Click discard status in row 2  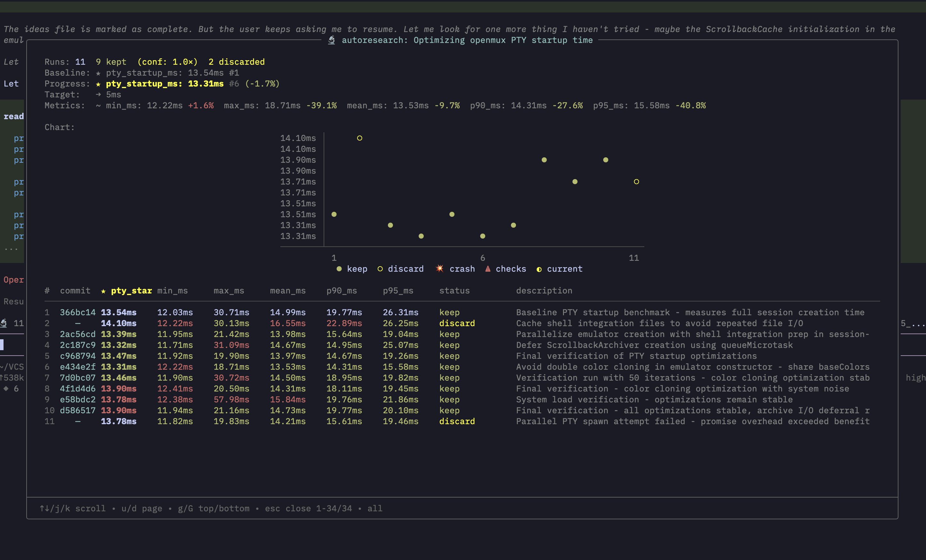457,323
